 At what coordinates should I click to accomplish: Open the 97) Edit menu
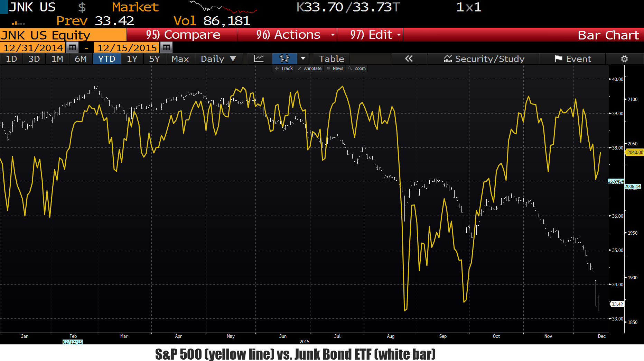point(370,35)
